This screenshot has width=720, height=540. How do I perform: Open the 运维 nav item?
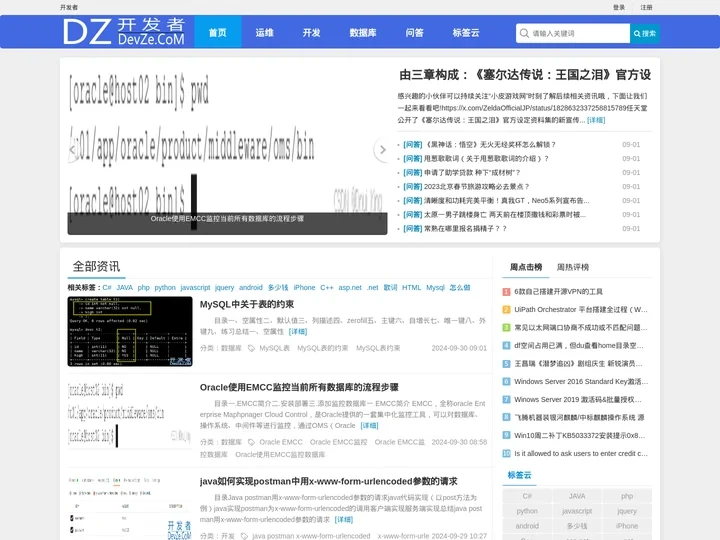pyautogui.click(x=264, y=33)
